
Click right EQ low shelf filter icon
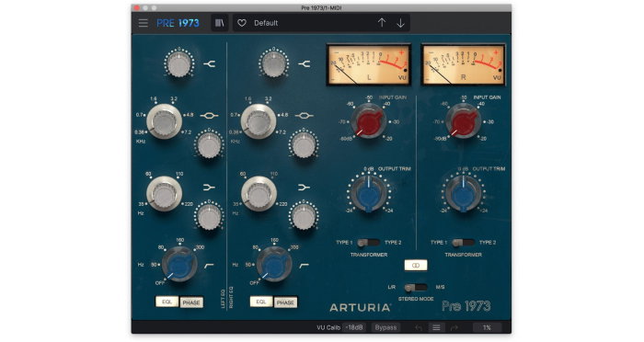click(x=304, y=188)
